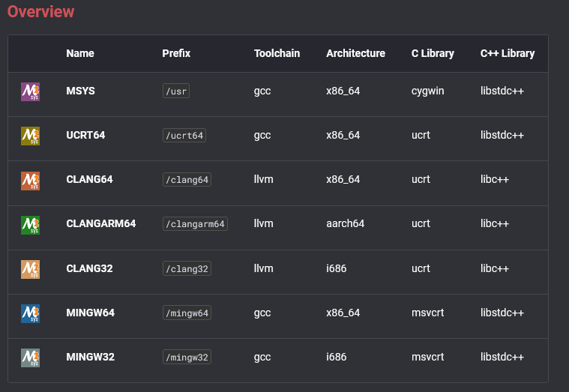Click x86_64 architecture in CLANG64 row
This screenshot has height=392, width=569.
(343, 180)
